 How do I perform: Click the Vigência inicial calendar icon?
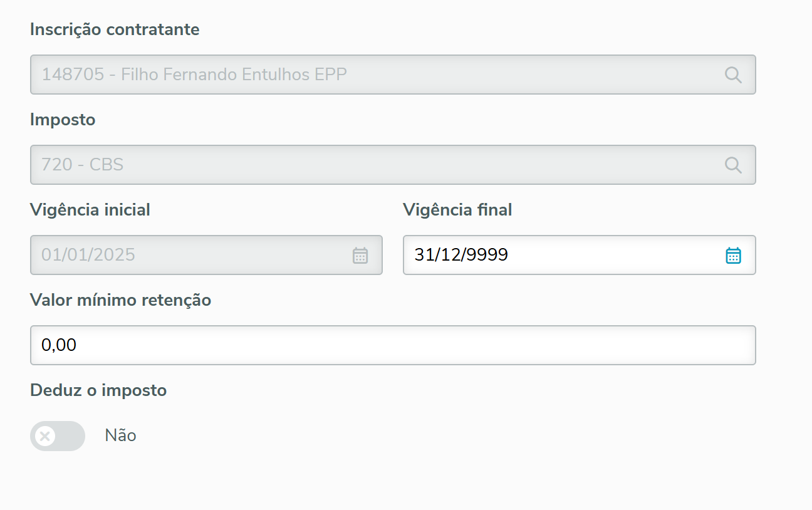click(360, 256)
